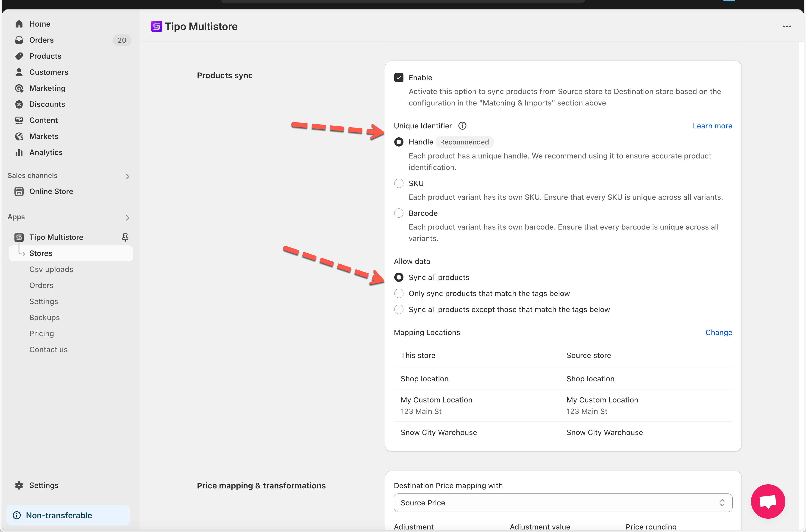Image resolution: width=806 pixels, height=532 pixels.
Task: Select the SKU identifier radio button
Action: pyautogui.click(x=399, y=183)
